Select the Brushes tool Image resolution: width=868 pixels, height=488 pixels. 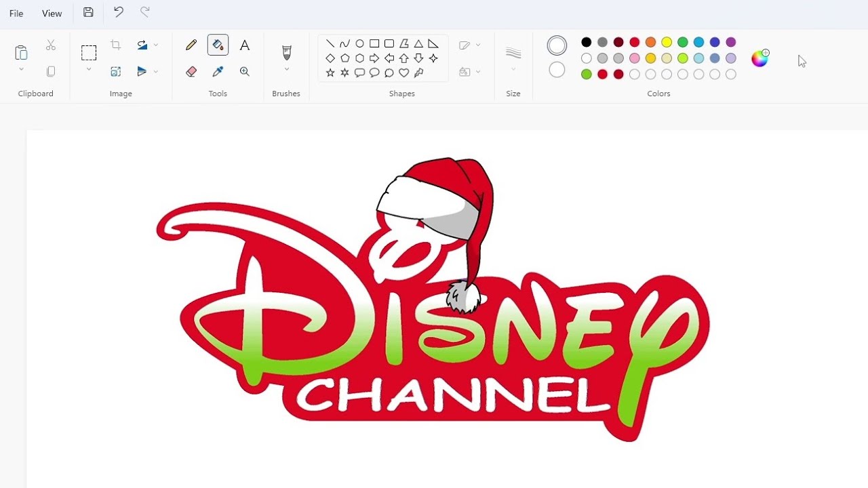click(x=286, y=52)
